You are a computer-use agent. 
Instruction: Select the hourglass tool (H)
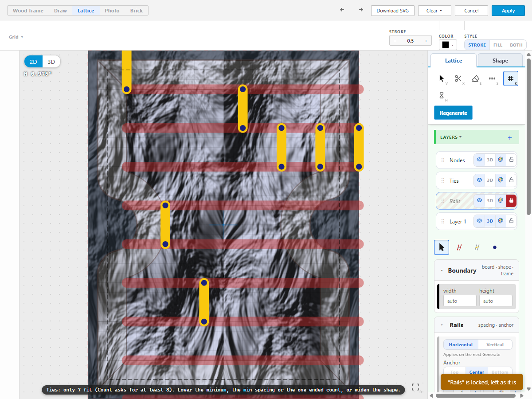[442, 95]
